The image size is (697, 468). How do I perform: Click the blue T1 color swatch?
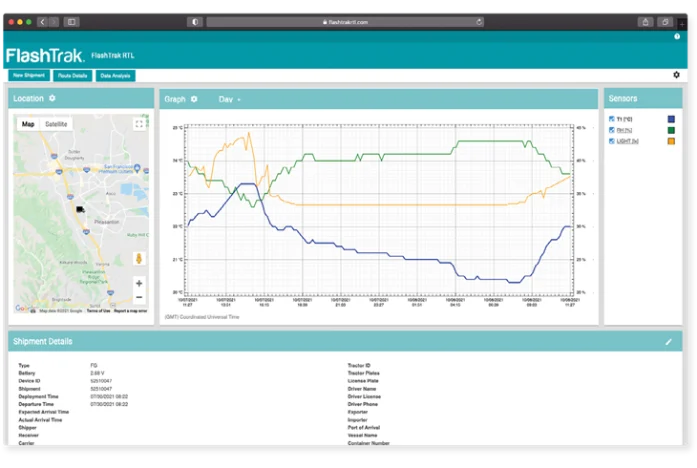tap(671, 119)
